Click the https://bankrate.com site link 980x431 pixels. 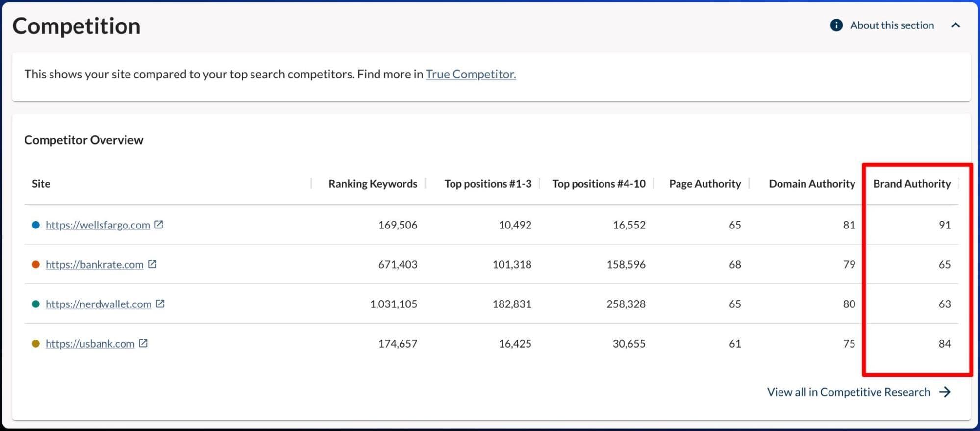coord(95,264)
